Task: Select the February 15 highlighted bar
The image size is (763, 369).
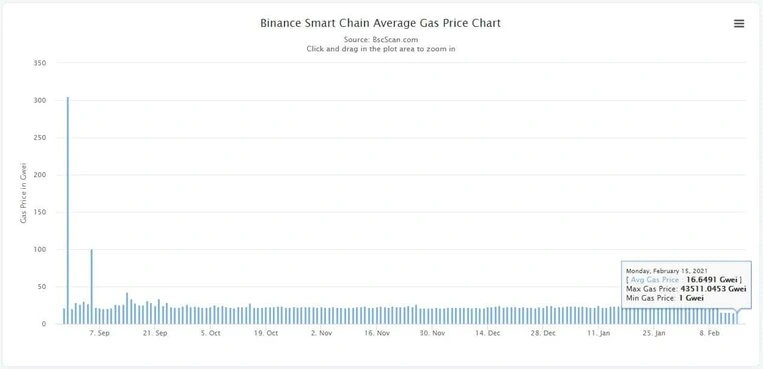Action: tap(737, 317)
